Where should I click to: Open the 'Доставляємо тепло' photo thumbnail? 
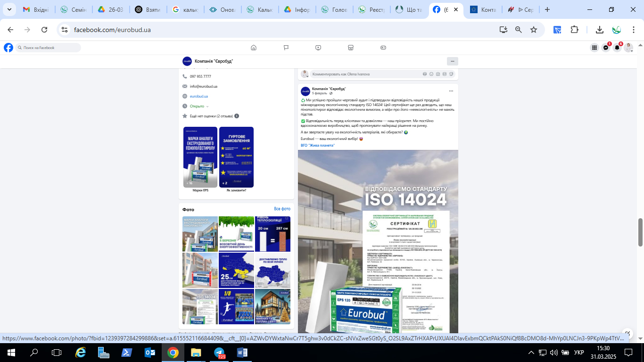click(x=273, y=270)
